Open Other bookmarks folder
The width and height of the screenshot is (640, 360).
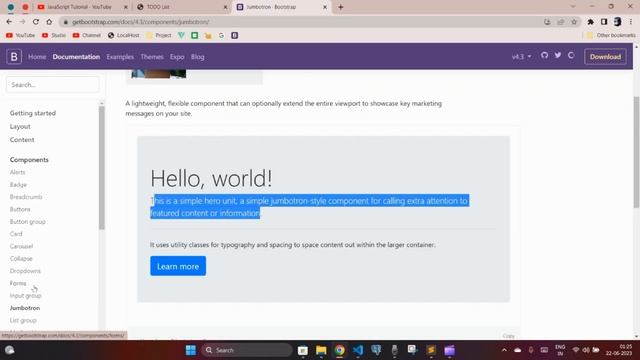coord(611,36)
